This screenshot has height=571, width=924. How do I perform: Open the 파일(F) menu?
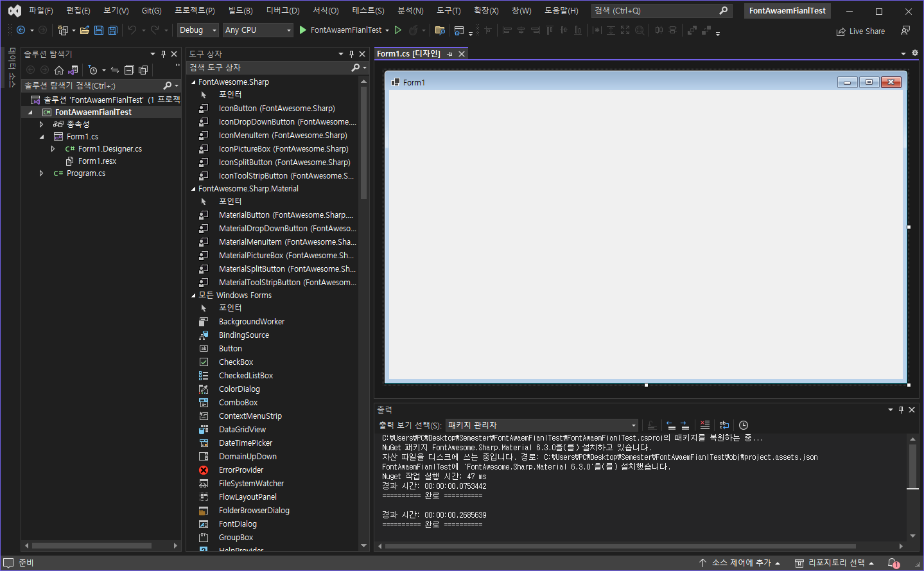tap(40, 11)
